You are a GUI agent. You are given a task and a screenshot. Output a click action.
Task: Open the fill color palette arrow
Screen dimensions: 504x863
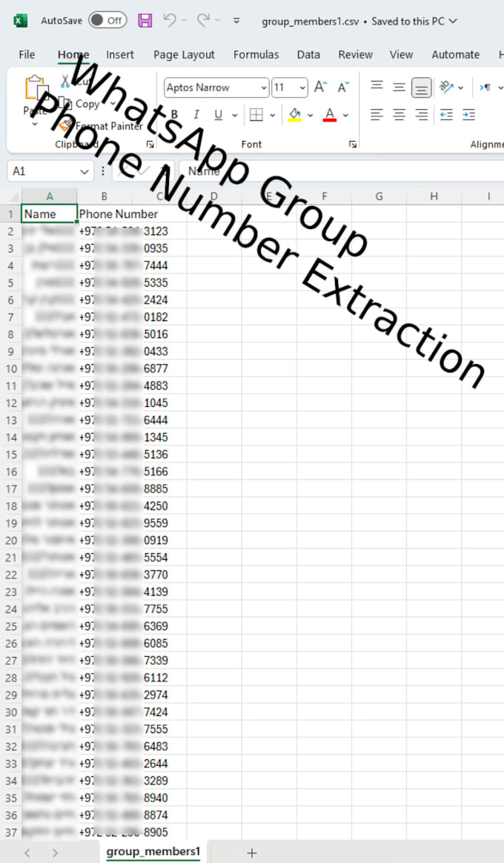click(311, 115)
